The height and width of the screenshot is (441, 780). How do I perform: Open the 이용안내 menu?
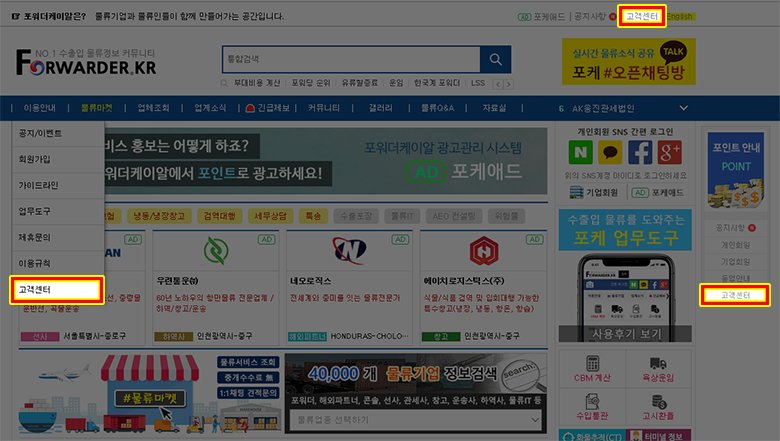point(40,108)
